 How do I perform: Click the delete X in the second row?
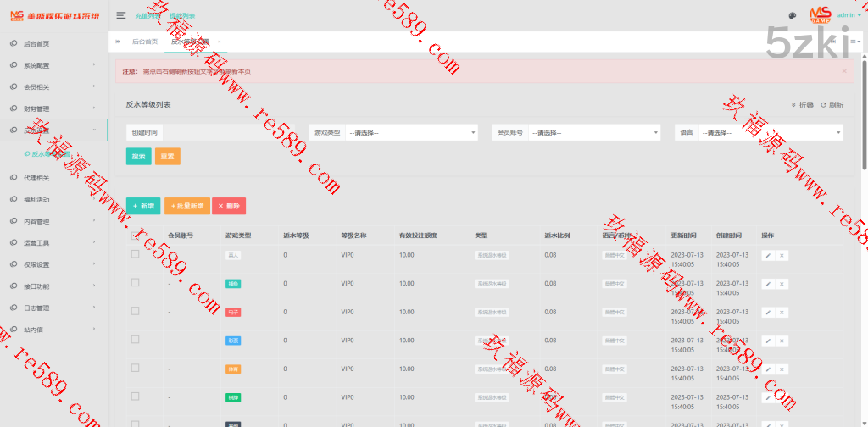click(x=782, y=284)
